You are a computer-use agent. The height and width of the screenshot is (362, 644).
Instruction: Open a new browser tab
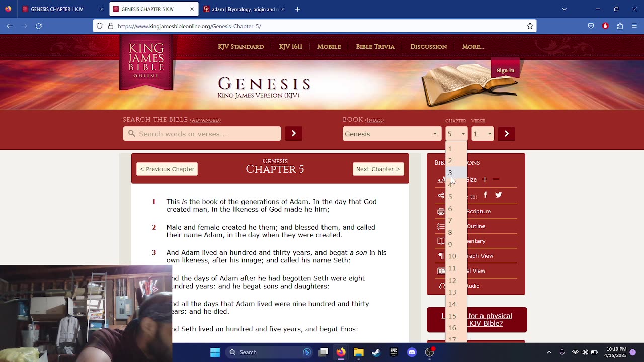(297, 9)
